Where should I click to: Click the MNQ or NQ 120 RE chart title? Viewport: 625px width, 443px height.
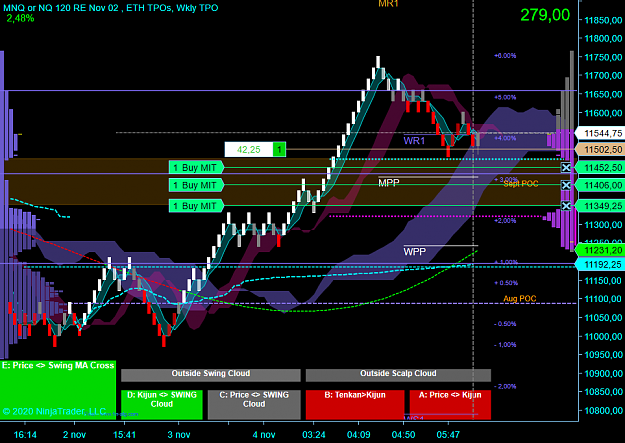[111, 8]
